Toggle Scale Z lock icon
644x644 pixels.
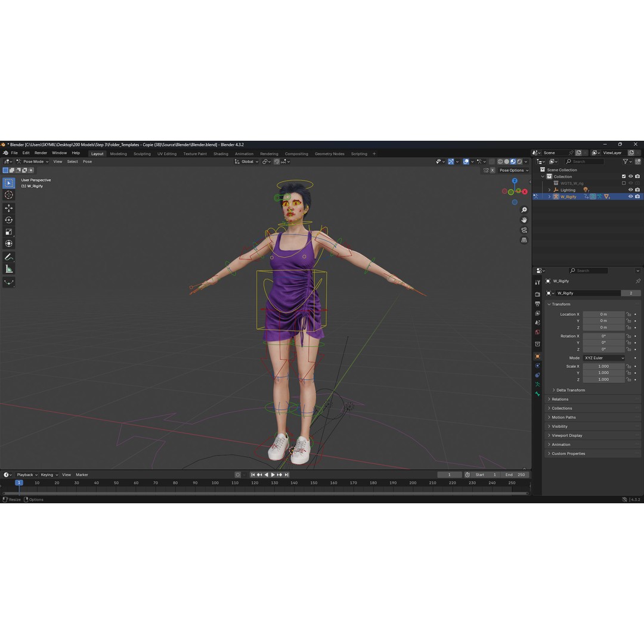pos(628,379)
